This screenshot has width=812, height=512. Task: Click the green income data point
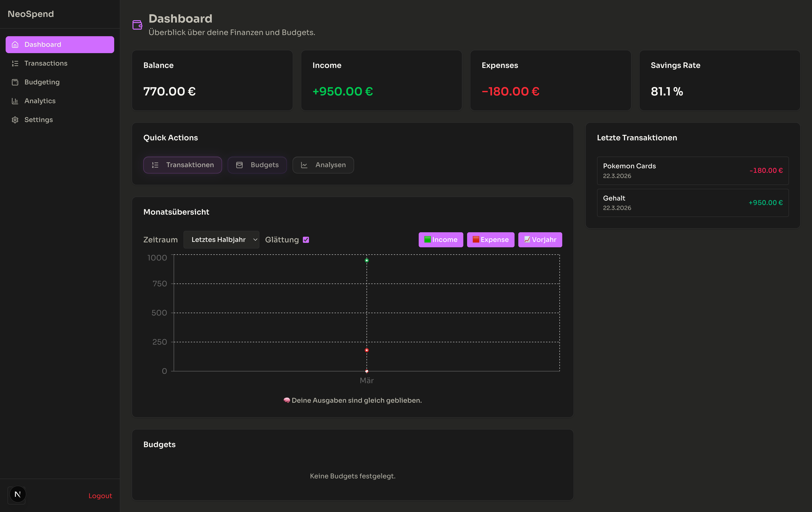367,260
